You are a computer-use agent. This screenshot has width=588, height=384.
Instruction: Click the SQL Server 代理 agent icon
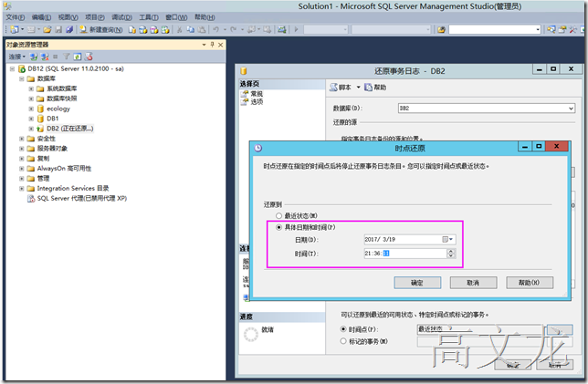31,199
